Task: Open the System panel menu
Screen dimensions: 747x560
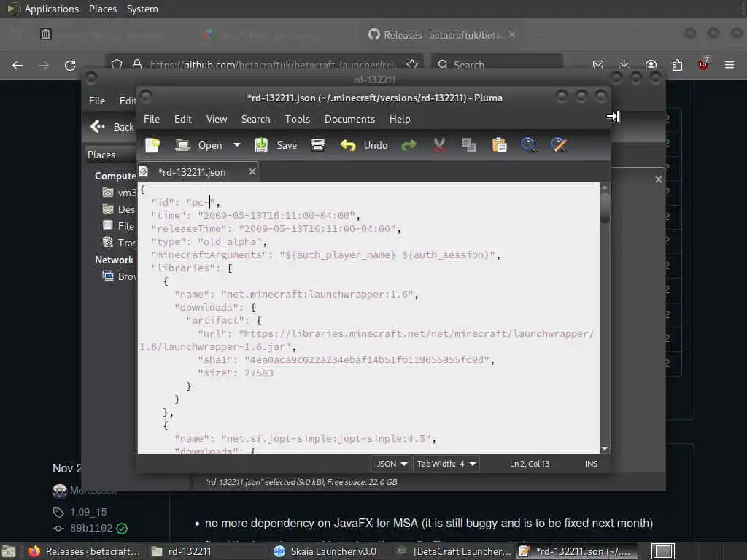Action: point(142,9)
